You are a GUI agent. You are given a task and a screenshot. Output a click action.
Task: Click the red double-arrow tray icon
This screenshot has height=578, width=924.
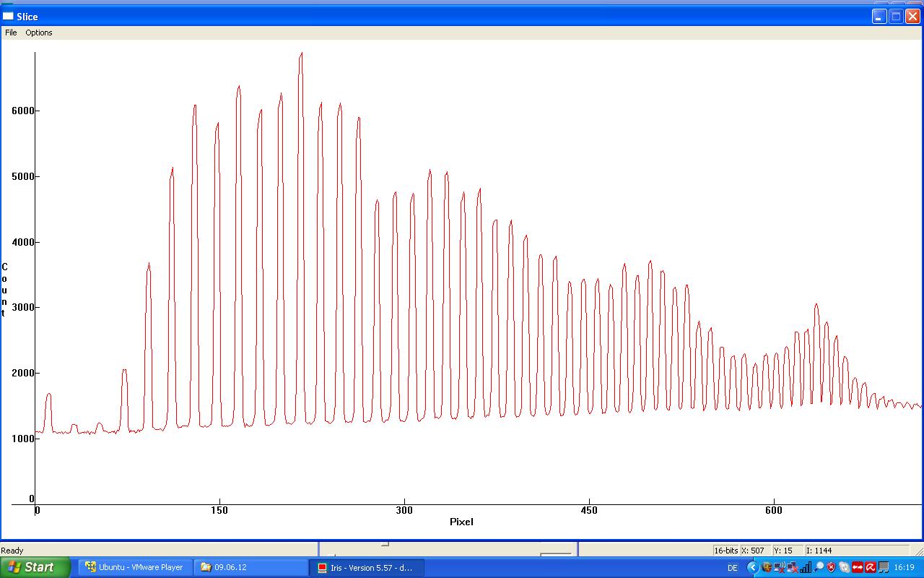[x=858, y=568]
